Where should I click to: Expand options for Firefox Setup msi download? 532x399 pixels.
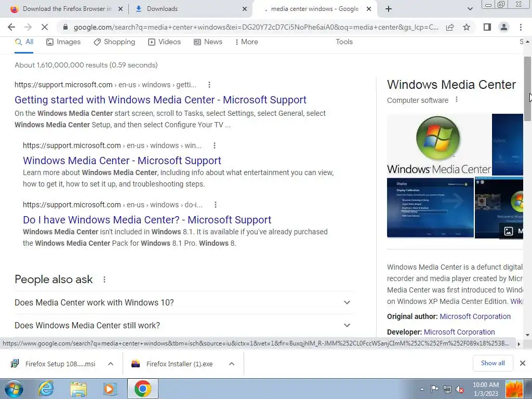pyautogui.click(x=110, y=364)
